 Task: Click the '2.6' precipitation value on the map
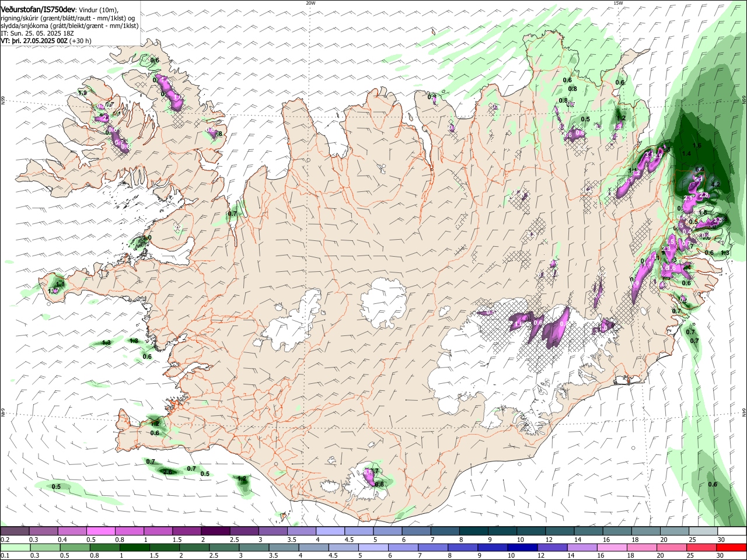click(x=168, y=471)
